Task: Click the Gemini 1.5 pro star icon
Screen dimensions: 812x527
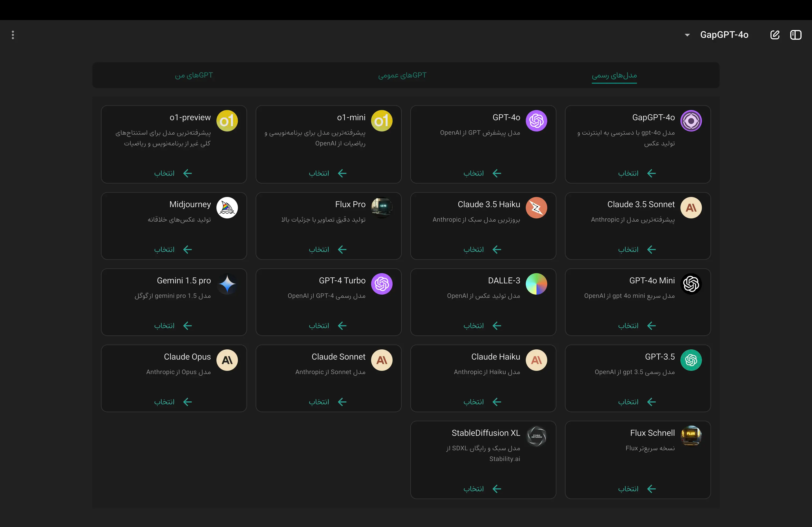Action: click(227, 284)
